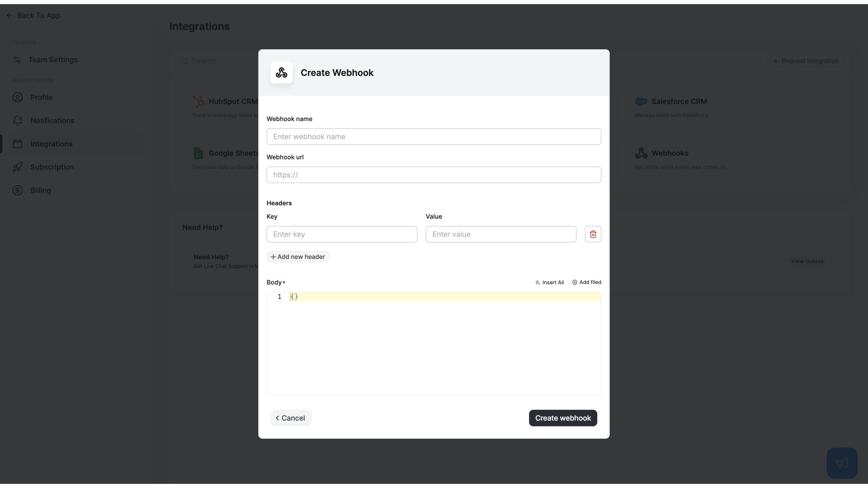Click the Webhook URL input field
Image resolution: width=868 pixels, height=488 pixels.
click(434, 174)
